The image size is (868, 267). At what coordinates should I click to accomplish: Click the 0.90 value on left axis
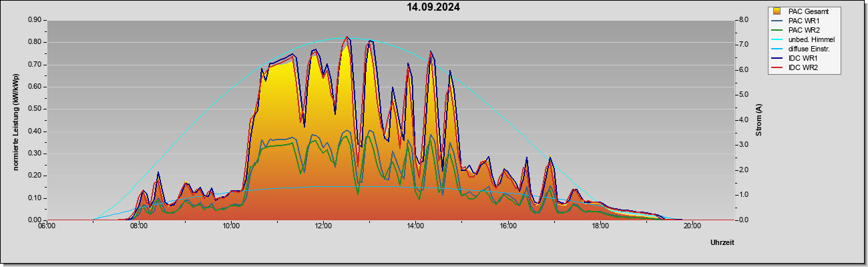coord(34,20)
